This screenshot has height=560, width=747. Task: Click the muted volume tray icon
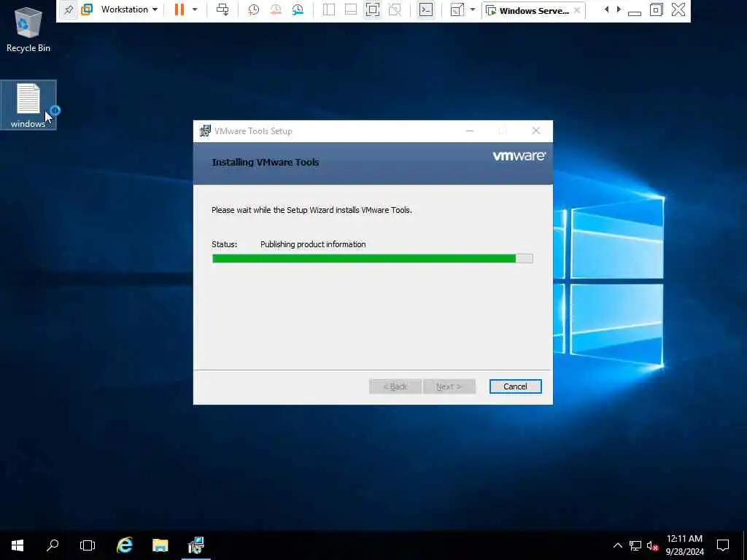[x=652, y=545]
